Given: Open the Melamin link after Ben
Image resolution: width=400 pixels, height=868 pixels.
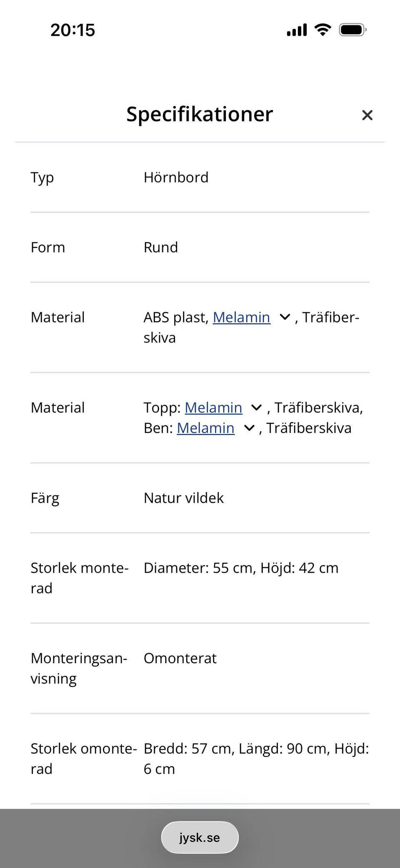Looking at the screenshot, I should pyautogui.click(x=205, y=428).
